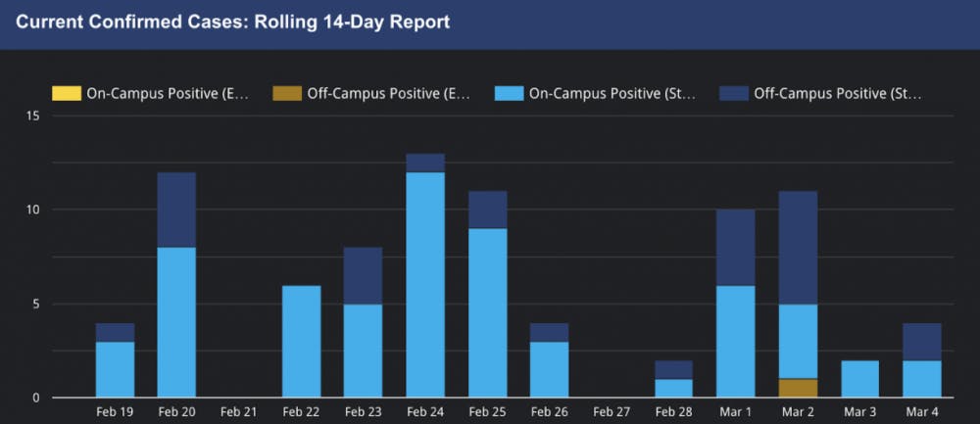This screenshot has height=424, width=980.
Task: Select the light blue Feb 25 bar segment
Action: pyautogui.click(x=487, y=312)
